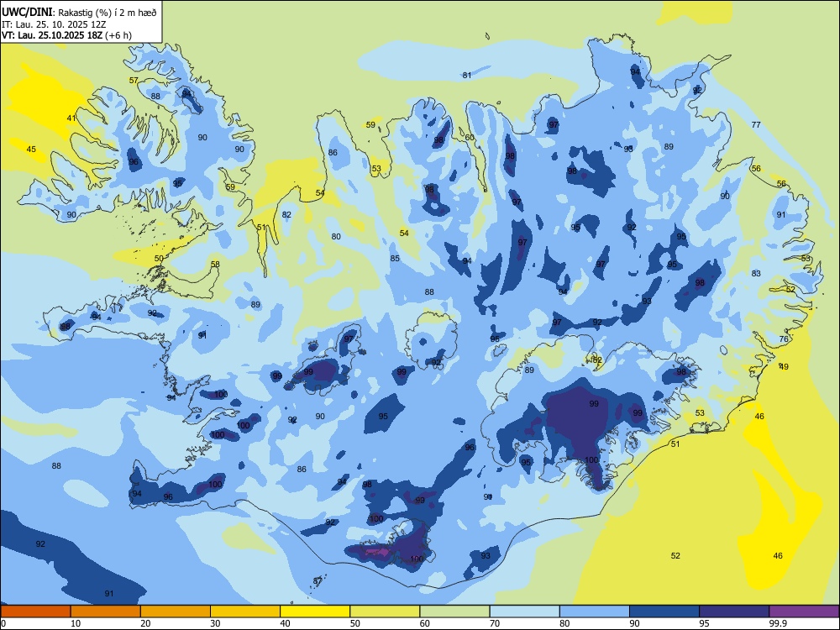Pick the pale yellow 50–60 legend swatch
This screenshot has width=840, height=630.
386,612
